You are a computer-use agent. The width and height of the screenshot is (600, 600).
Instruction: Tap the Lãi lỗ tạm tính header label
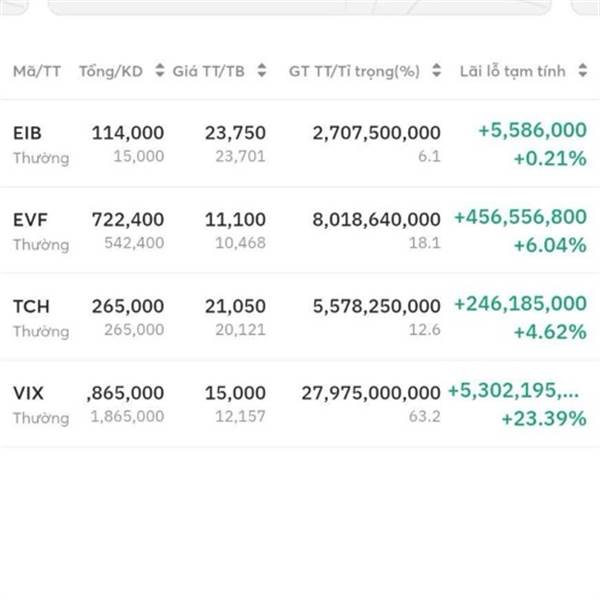tap(512, 71)
